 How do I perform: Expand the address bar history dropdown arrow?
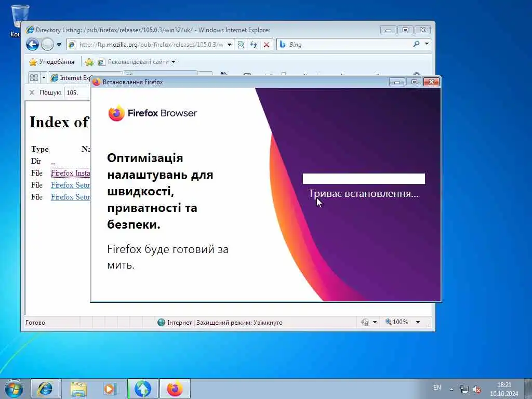229,45
